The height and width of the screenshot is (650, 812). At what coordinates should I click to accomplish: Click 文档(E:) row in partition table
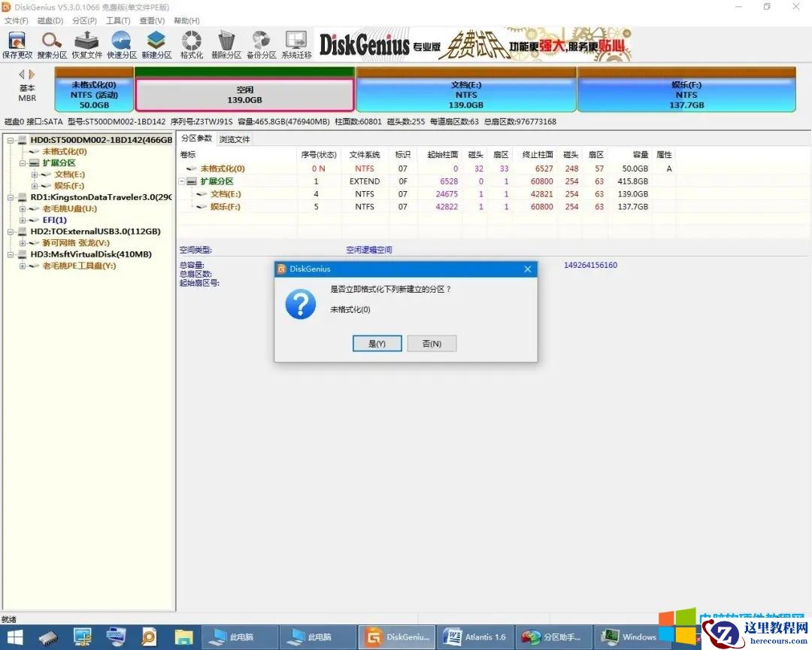[x=427, y=194]
